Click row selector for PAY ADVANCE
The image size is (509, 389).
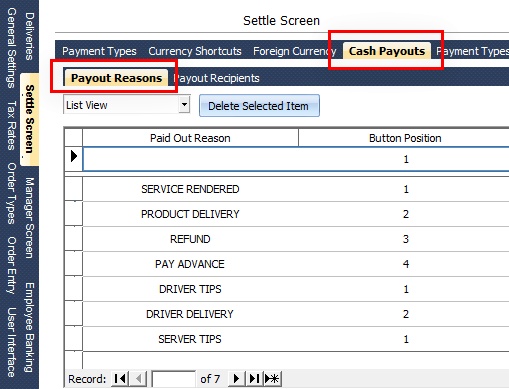(74, 264)
